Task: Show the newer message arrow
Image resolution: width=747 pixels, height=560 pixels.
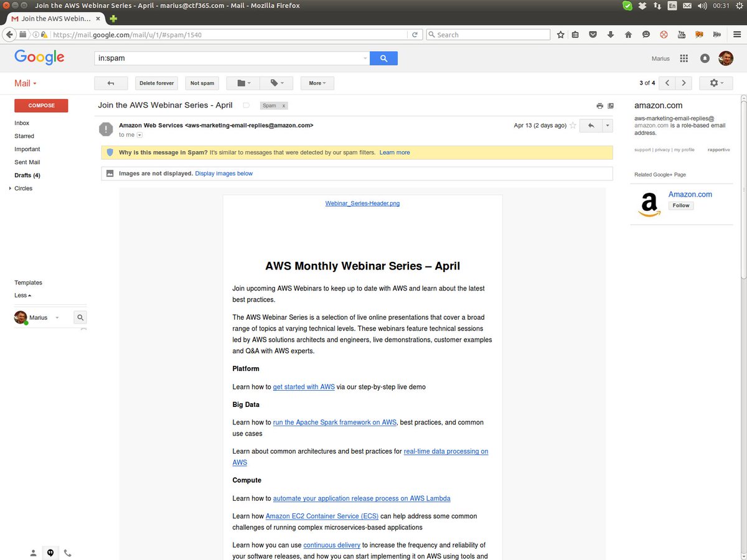Action: point(667,83)
